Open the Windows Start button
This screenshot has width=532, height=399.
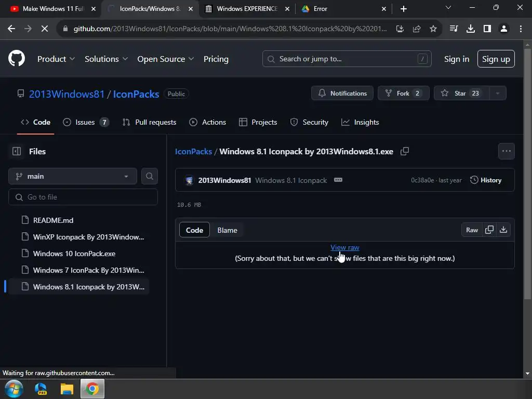coord(14,389)
